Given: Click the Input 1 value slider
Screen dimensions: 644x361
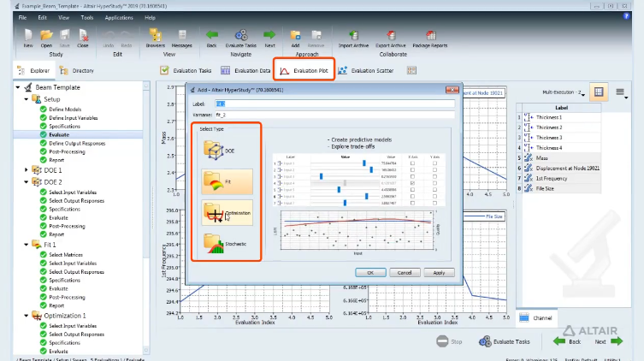Looking at the screenshot, I should tap(363, 163).
